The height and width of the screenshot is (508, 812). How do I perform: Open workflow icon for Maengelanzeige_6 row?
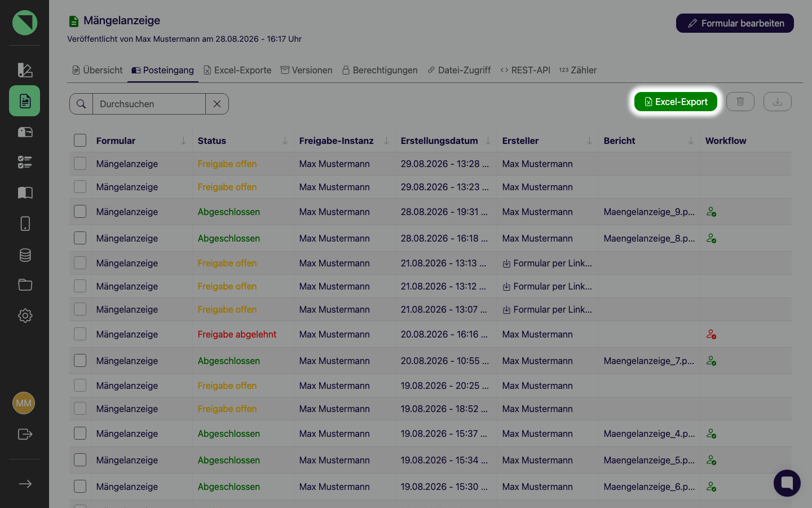tap(712, 487)
